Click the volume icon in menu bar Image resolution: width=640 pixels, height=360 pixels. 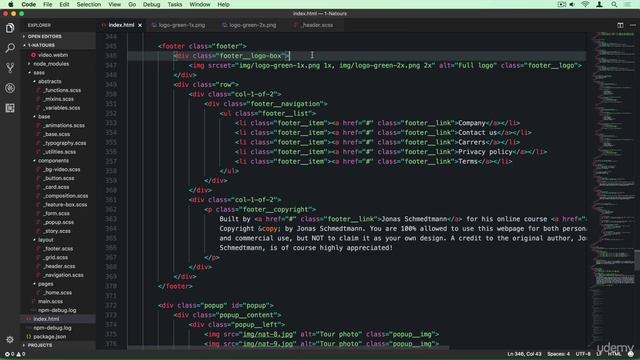click(x=572, y=4)
